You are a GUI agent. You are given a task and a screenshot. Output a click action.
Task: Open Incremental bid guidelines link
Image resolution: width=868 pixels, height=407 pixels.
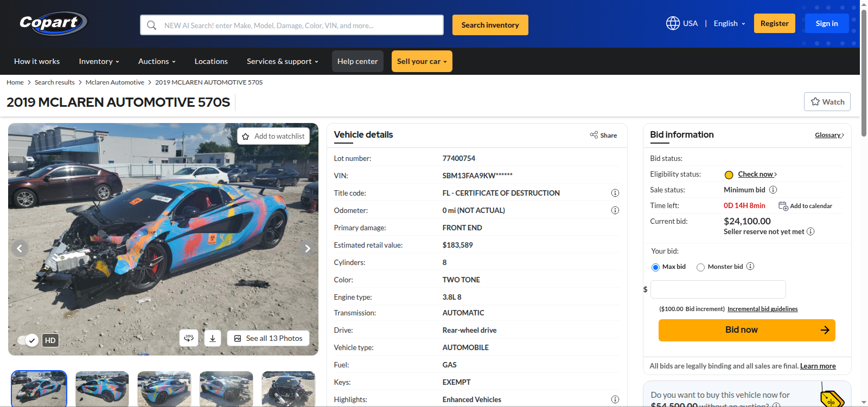pos(763,309)
